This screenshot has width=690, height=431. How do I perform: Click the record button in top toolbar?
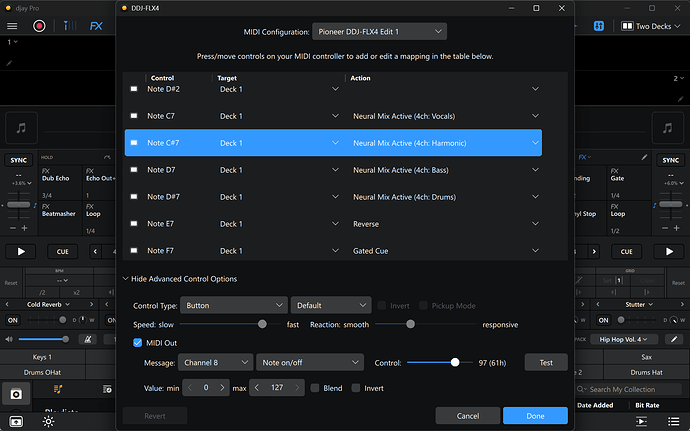40,27
